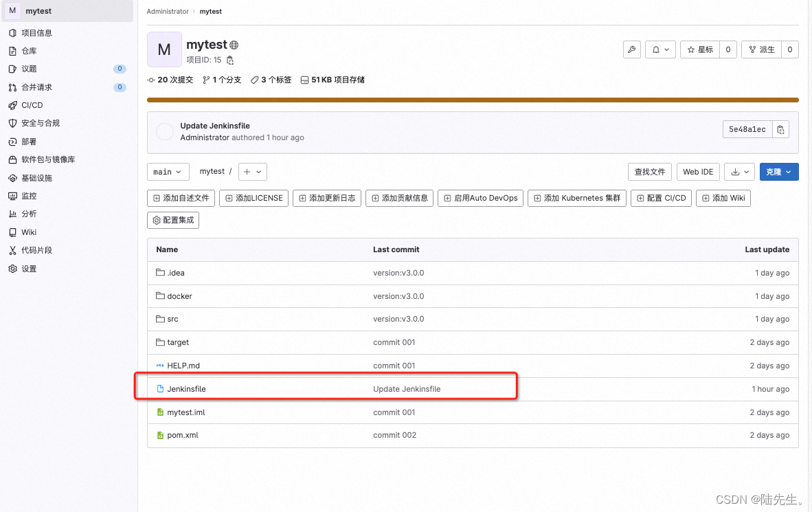Click the star count 0
The width and height of the screenshot is (812, 512).
point(728,49)
